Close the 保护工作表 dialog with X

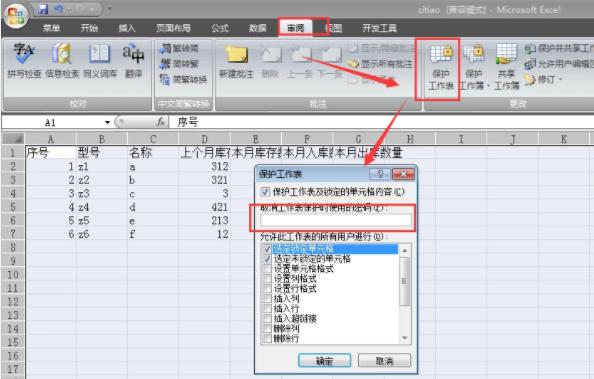click(x=403, y=174)
